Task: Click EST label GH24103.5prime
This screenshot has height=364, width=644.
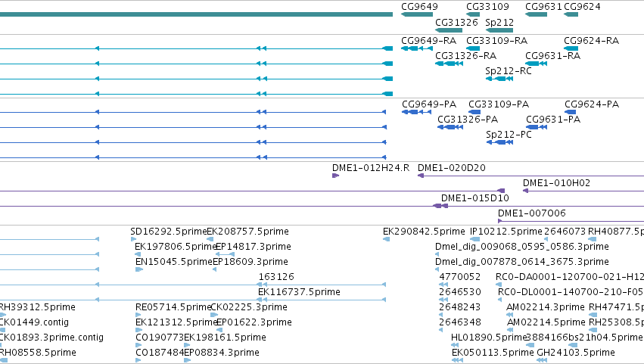Action: [x=576, y=353]
